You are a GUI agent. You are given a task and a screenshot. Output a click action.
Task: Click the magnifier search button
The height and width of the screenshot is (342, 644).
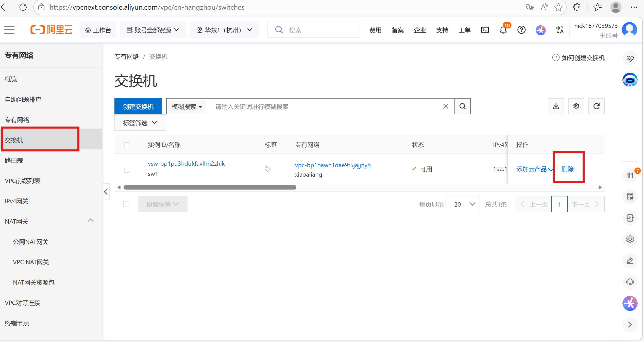[462, 106]
